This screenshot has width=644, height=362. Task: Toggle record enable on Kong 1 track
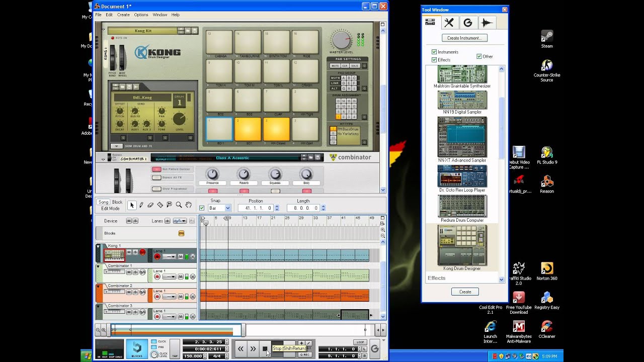142,252
